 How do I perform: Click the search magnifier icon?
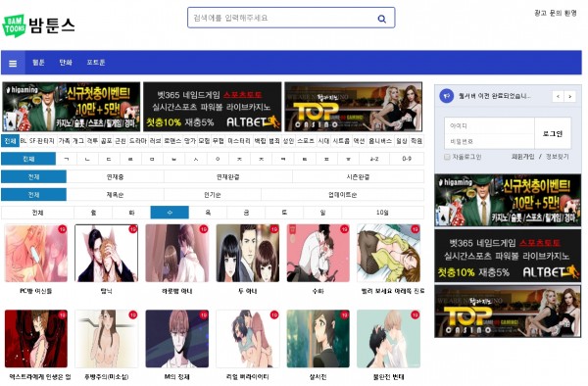click(382, 19)
